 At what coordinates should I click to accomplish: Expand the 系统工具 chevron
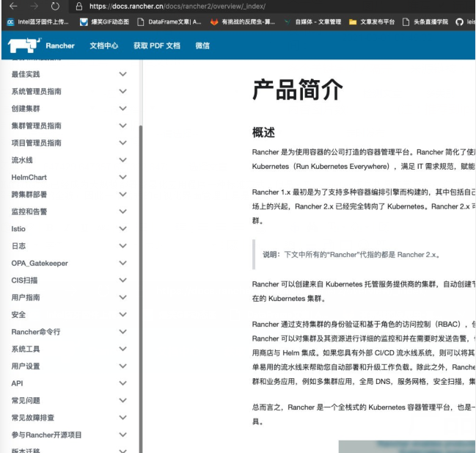pyautogui.click(x=122, y=349)
